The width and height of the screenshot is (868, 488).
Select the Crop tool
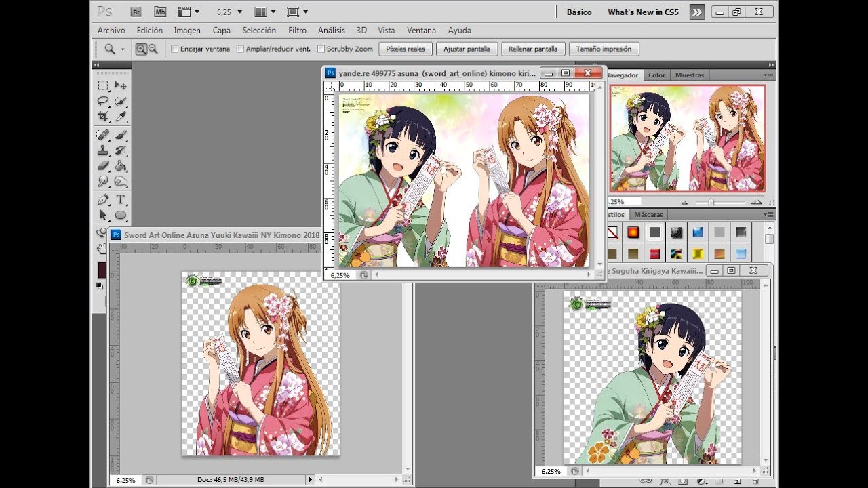click(x=103, y=117)
